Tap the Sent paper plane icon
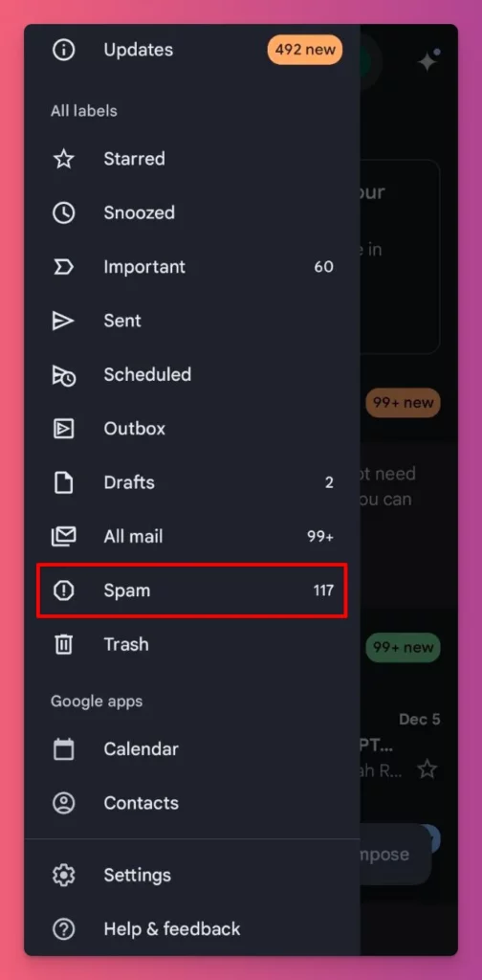Image resolution: width=482 pixels, height=980 pixels. 63,321
